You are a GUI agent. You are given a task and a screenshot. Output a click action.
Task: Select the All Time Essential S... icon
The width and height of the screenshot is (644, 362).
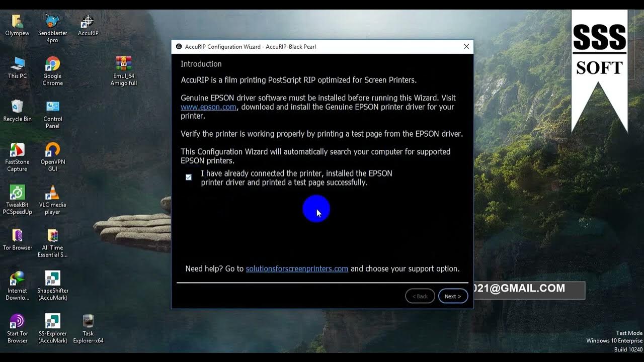[x=52, y=243]
